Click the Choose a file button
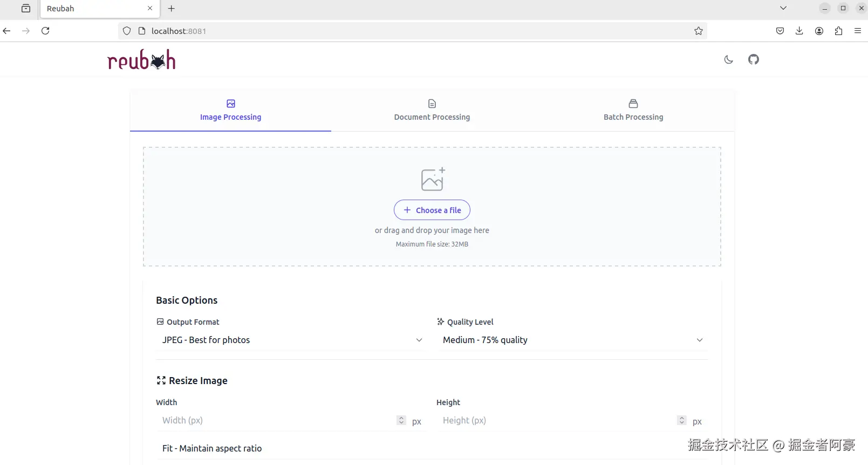This screenshot has height=465, width=868. point(432,210)
